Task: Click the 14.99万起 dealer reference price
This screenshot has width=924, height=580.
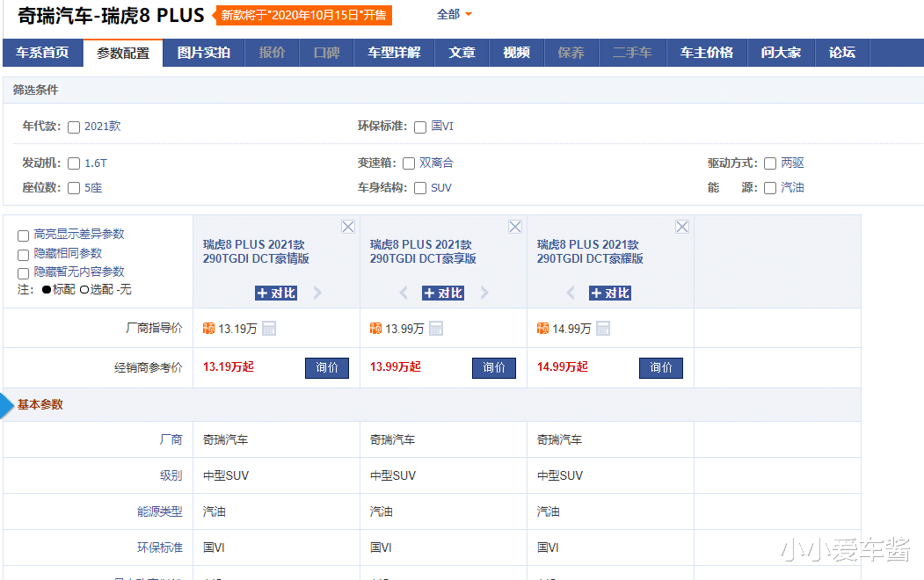Action: click(x=562, y=366)
